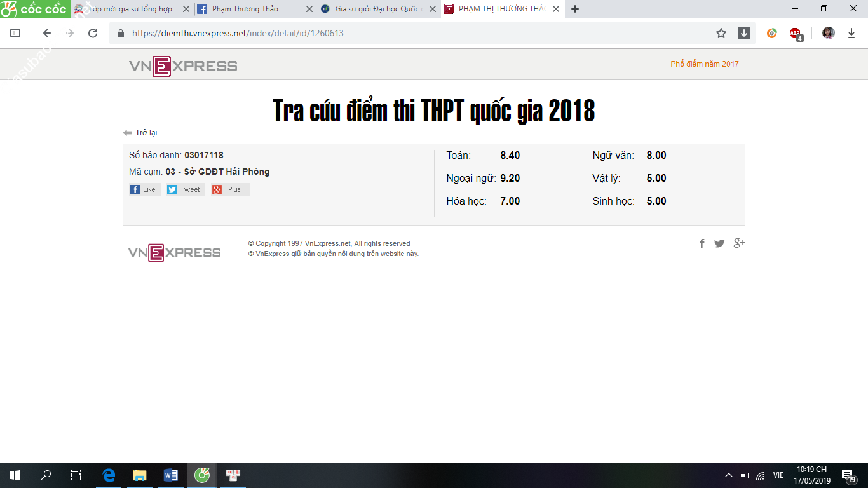The height and width of the screenshot is (488, 868).
Task: Click the Cốc Cốc logo menu button
Action: pyautogui.click(x=35, y=9)
